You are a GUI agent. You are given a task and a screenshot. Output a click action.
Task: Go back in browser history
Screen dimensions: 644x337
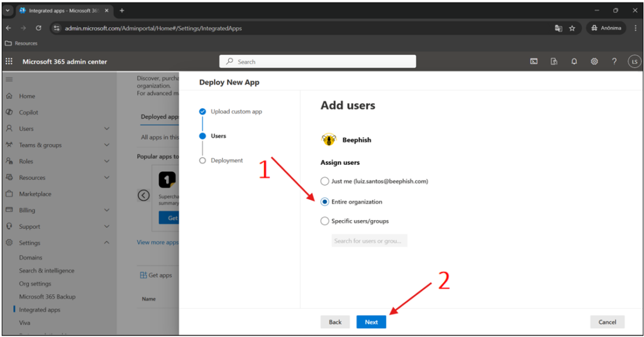click(x=9, y=28)
